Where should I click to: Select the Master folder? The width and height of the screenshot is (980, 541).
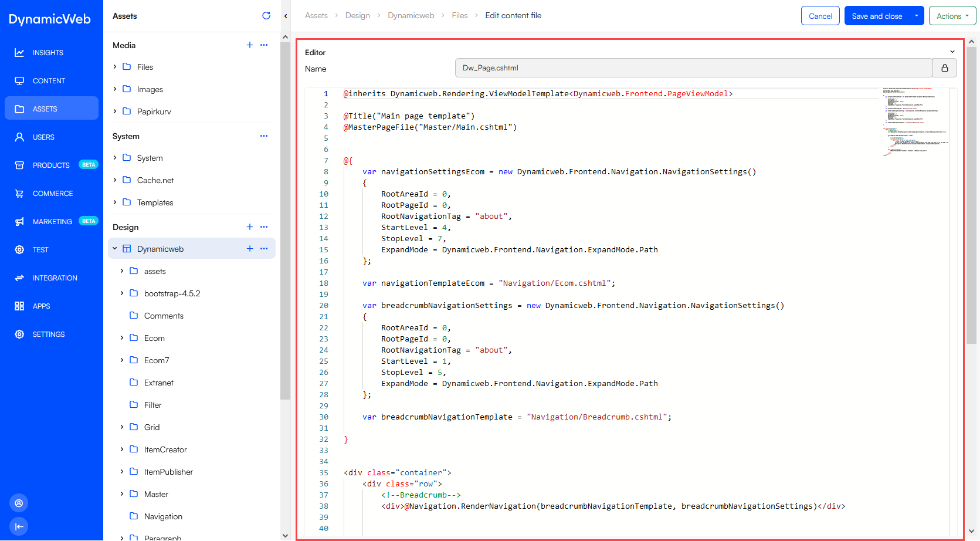click(156, 494)
